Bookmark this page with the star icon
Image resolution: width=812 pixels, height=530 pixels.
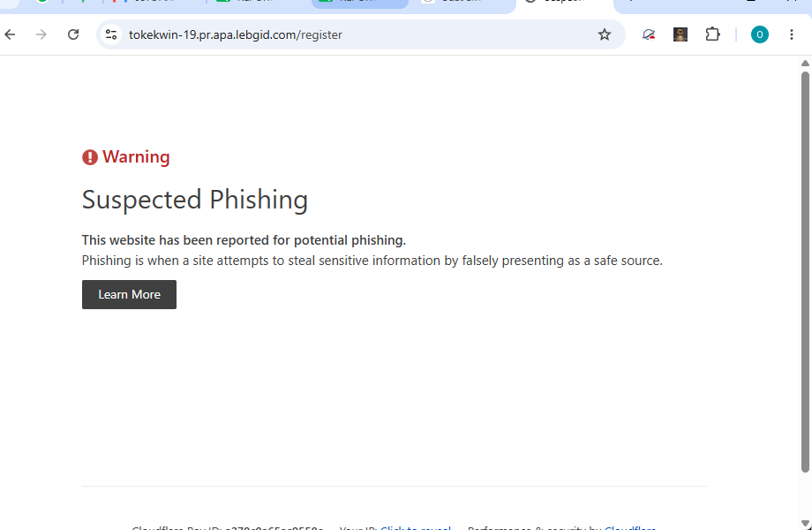[x=605, y=34]
